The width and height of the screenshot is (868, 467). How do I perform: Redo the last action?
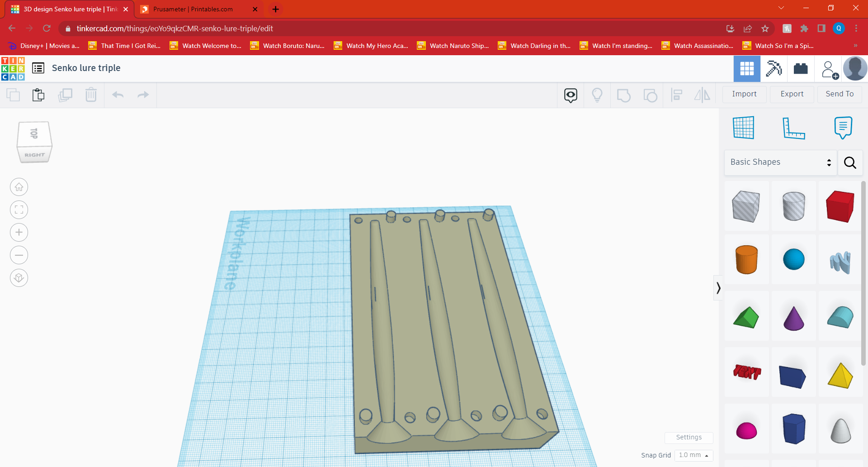click(143, 95)
